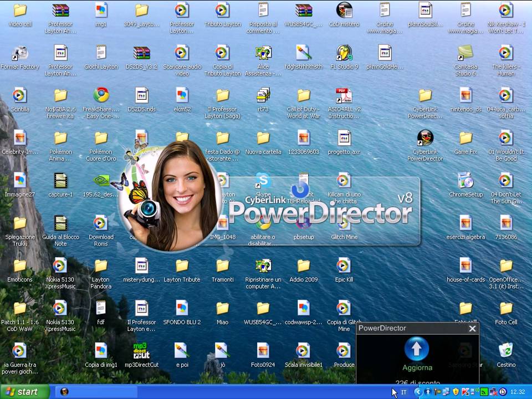The width and height of the screenshot is (532, 399).
Task: Open the Foto0924 image
Action: coord(263,351)
